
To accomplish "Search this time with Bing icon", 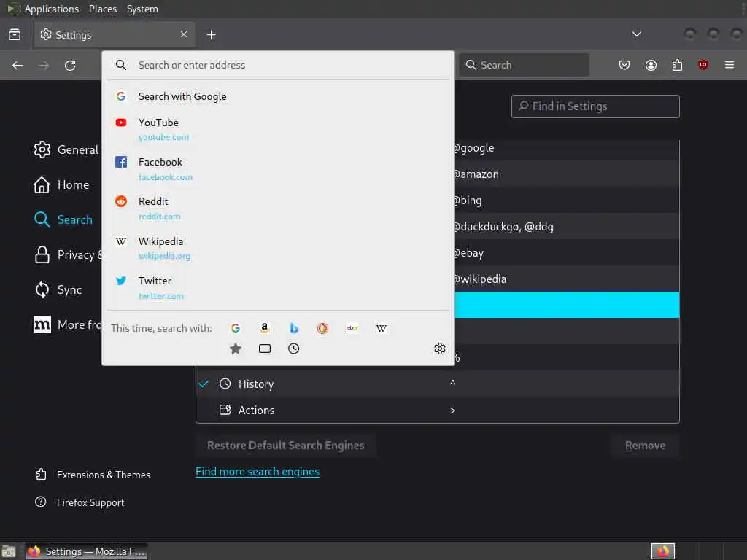I will click(x=294, y=328).
